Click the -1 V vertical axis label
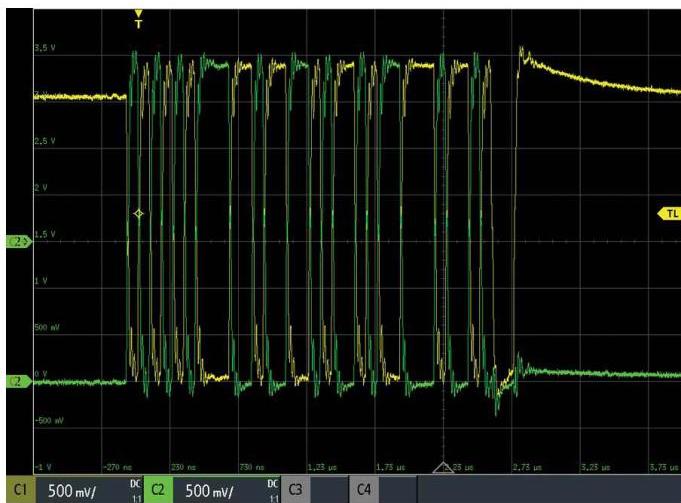 [x=42, y=467]
